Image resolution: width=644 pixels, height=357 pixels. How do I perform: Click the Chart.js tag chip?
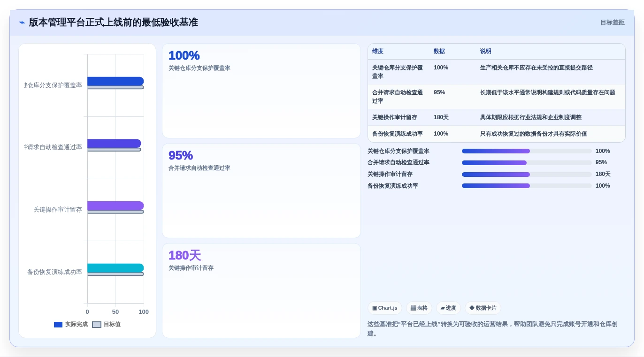[385, 308]
